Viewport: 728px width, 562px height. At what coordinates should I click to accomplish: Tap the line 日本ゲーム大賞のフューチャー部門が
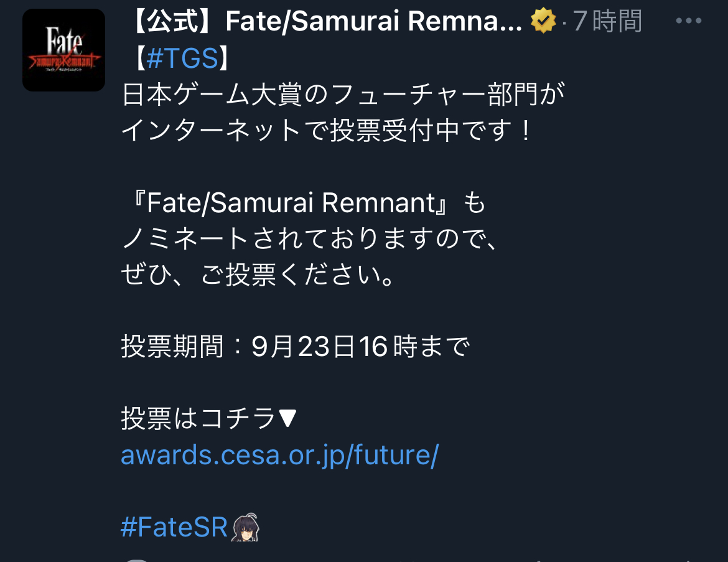click(343, 94)
